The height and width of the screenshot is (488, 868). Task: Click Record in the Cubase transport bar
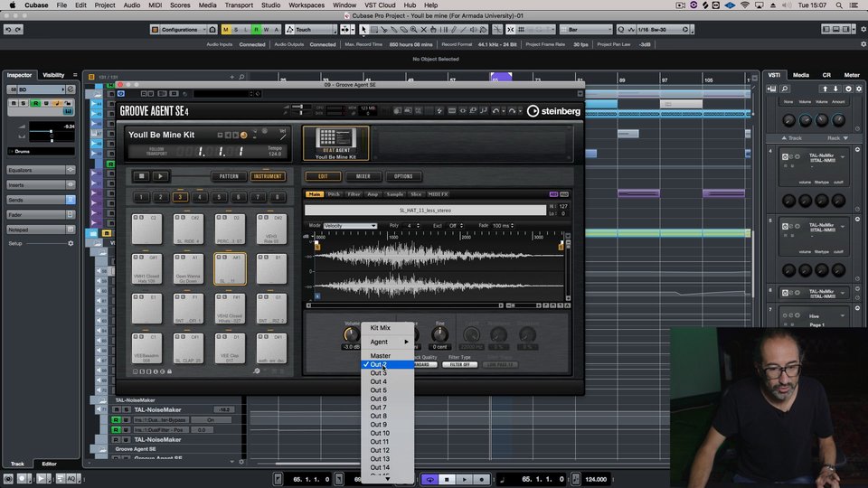pos(482,479)
